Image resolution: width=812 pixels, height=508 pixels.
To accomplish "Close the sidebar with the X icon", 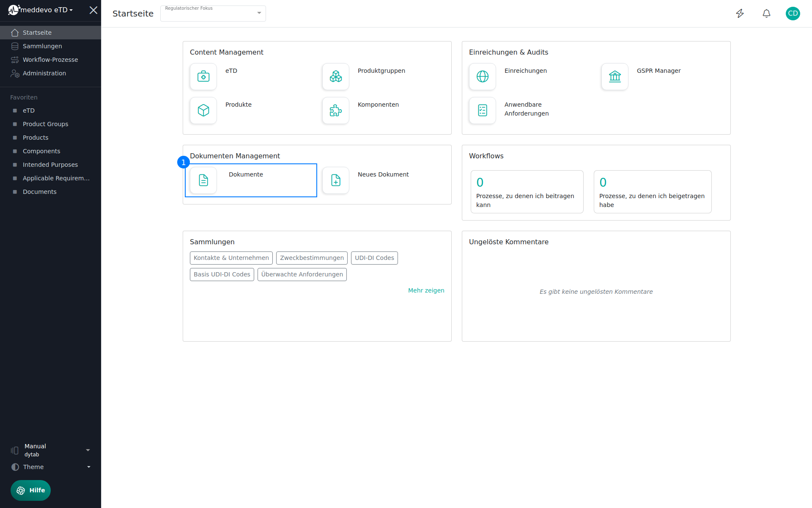I will [x=93, y=10].
